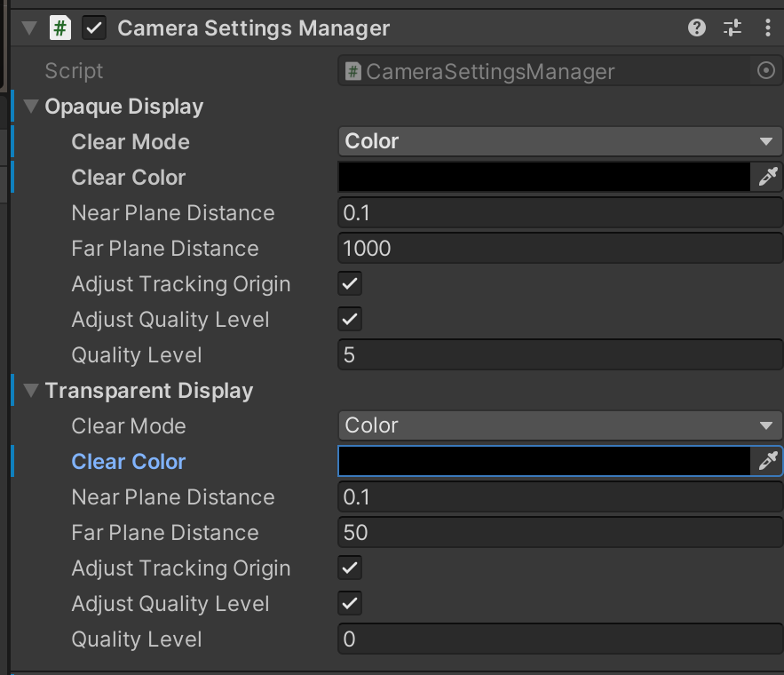The width and height of the screenshot is (784, 675).
Task: Click the Opaque Display Clear Color eyedropper
Action: point(767,178)
